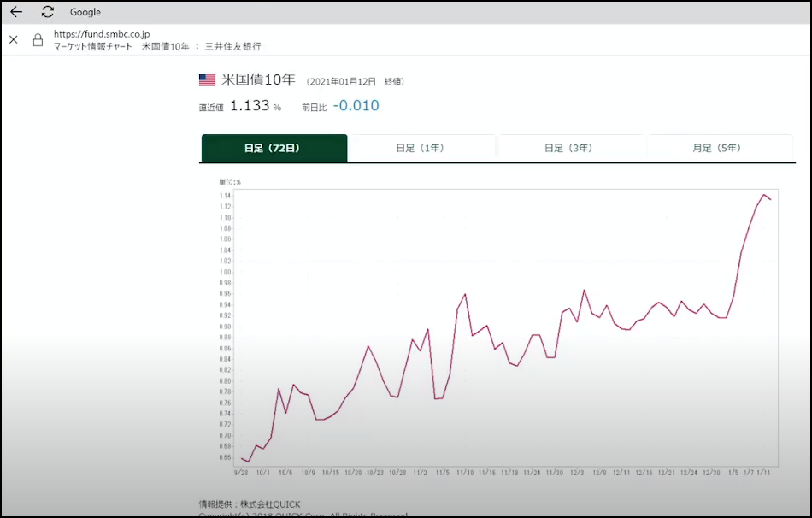Click the 1/11 x-axis label
This screenshot has height=518, width=812.
(763, 473)
